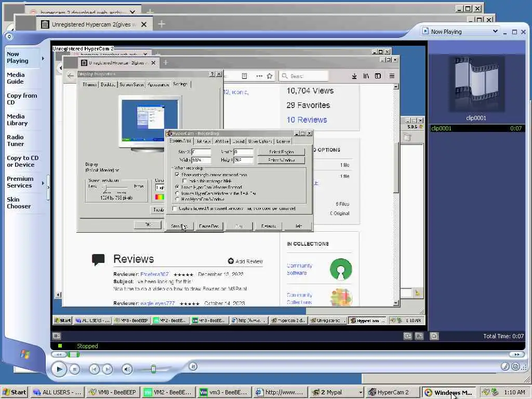532x399 pixels.
Task: Click the archive site icon on browser tab
Action: coord(45,24)
